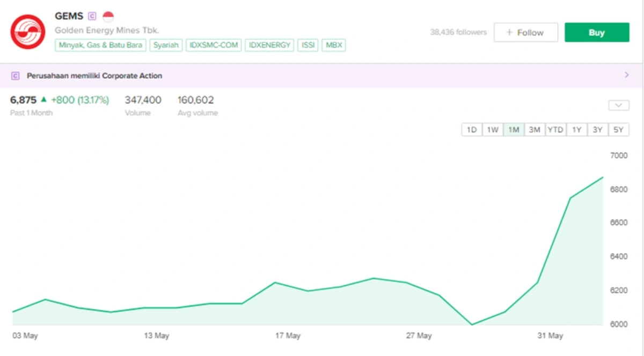Open the Syariah tag
This screenshot has width=644, height=356.
(166, 45)
